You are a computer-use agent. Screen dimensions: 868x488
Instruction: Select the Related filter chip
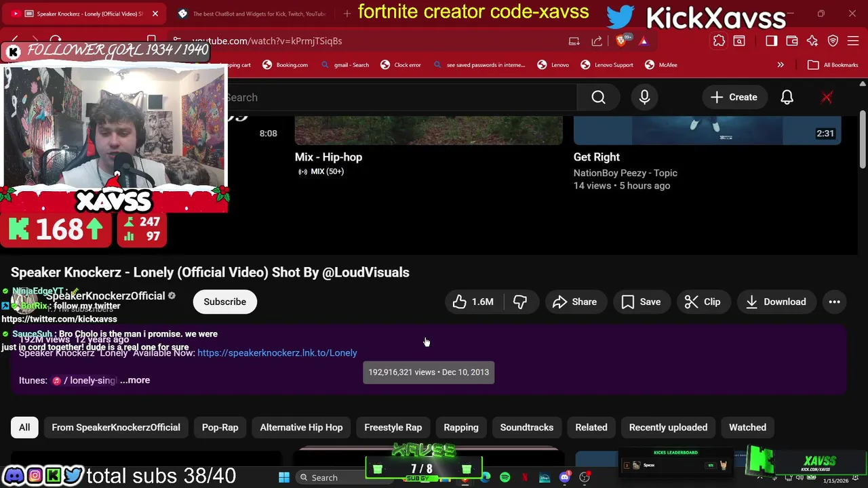pyautogui.click(x=591, y=428)
